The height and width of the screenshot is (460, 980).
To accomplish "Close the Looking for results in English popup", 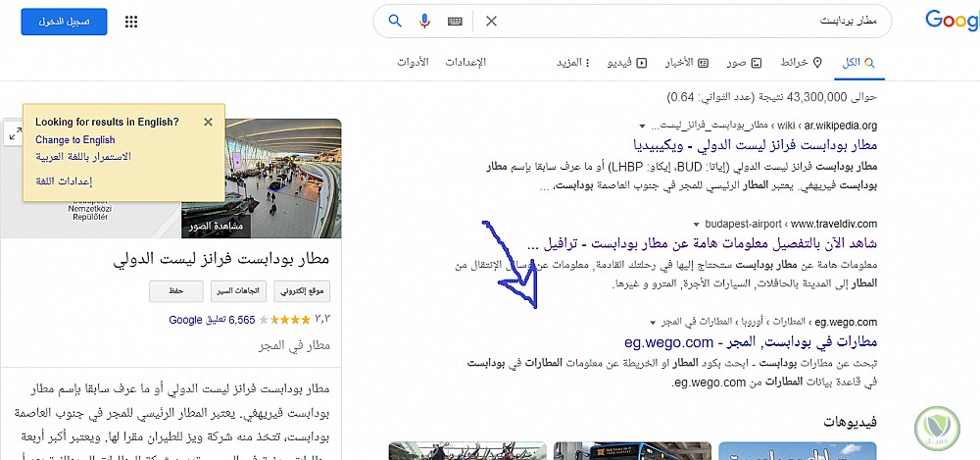I will pyautogui.click(x=208, y=122).
